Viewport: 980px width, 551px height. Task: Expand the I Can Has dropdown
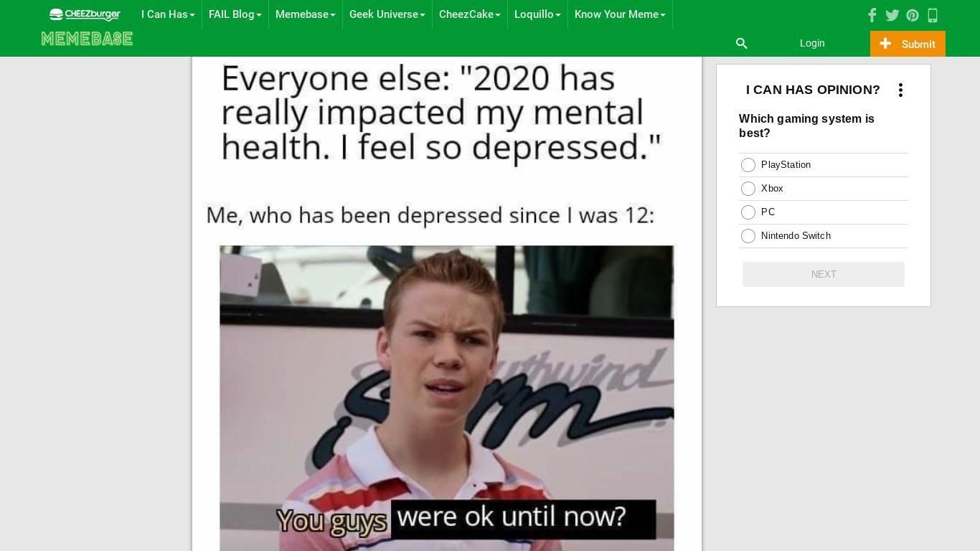168,14
